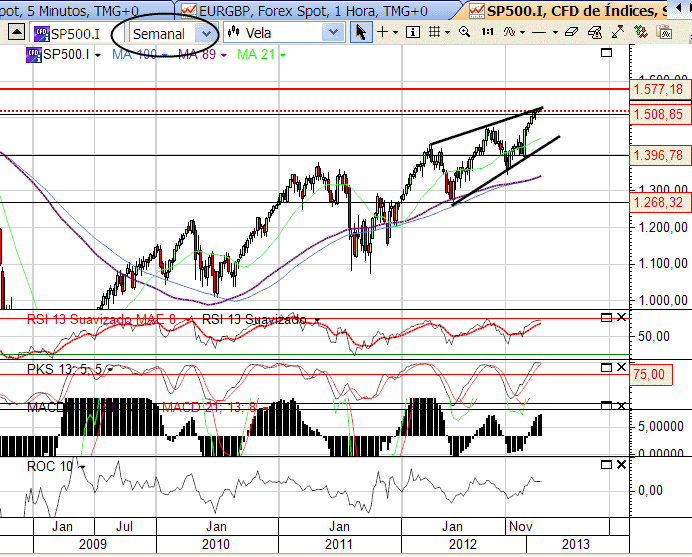The image size is (692, 557).
Task: Open the SP500.I series dropdown in chart legend
Action: [98, 55]
